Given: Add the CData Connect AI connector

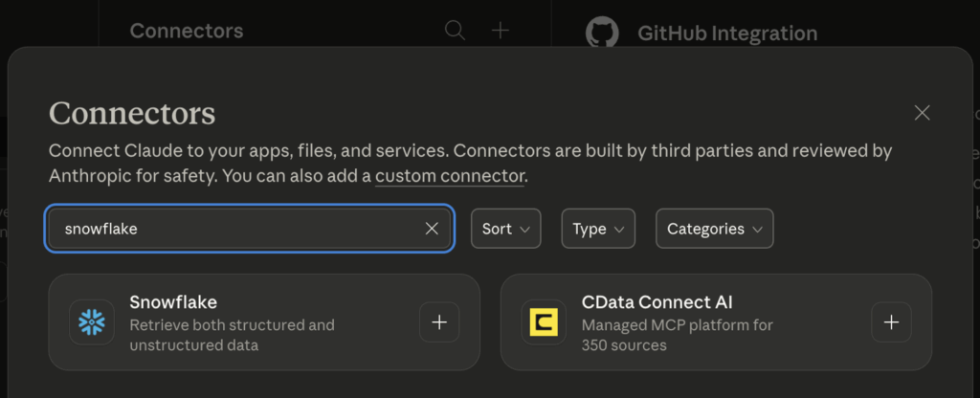Looking at the screenshot, I should click(x=891, y=322).
